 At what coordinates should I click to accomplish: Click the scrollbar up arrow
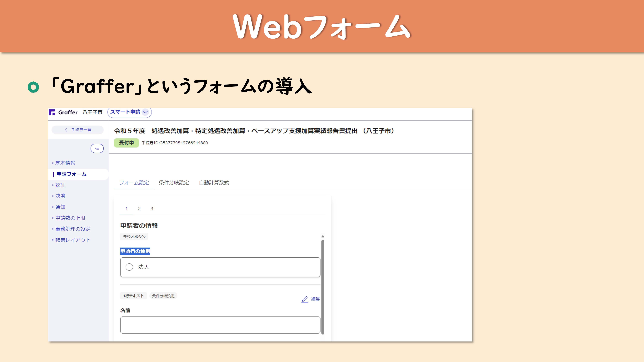tap(323, 236)
